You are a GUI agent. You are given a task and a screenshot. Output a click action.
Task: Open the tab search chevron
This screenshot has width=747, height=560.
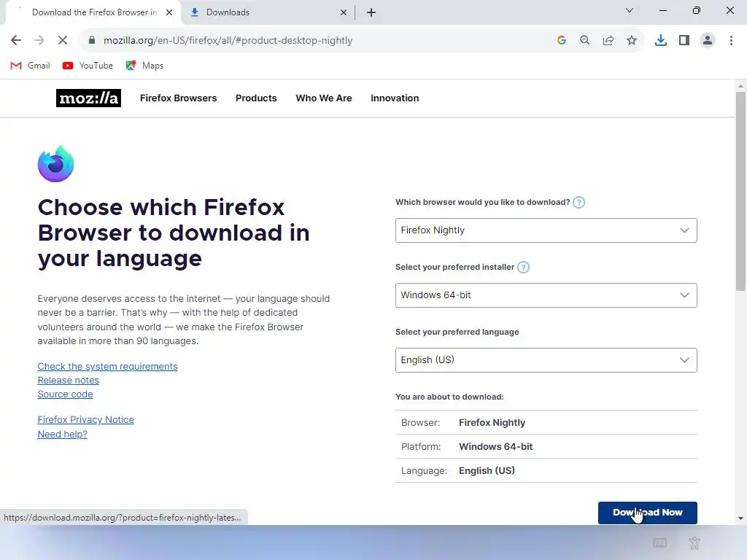[x=630, y=10]
